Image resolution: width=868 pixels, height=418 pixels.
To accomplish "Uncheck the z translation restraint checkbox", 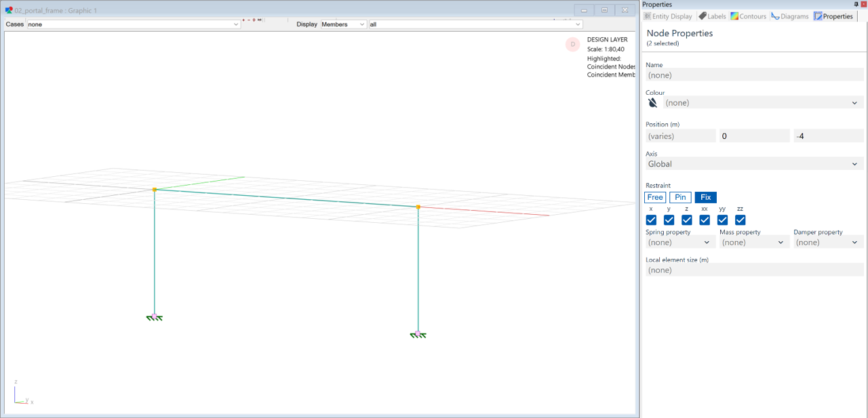I will pos(686,220).
